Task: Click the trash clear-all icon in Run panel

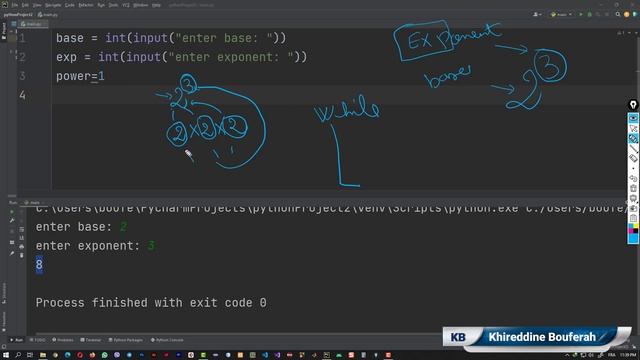Action: click(x=22, y=256)
